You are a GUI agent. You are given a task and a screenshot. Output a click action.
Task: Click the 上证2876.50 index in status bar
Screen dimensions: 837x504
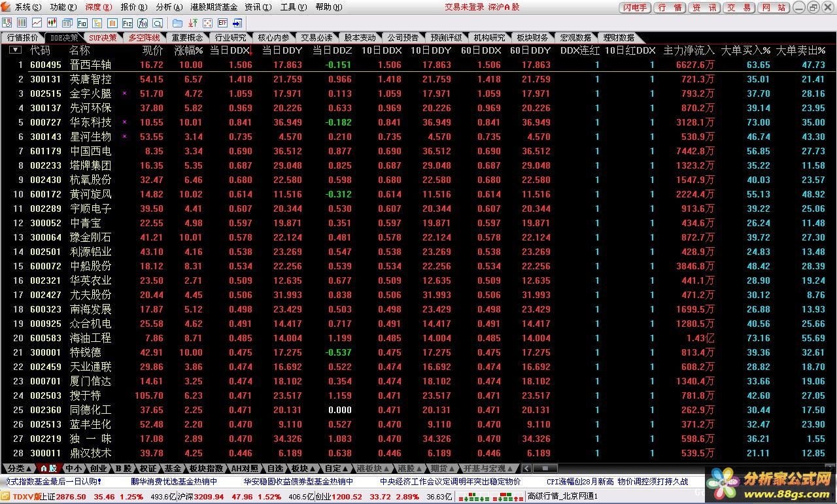point(63,497)
